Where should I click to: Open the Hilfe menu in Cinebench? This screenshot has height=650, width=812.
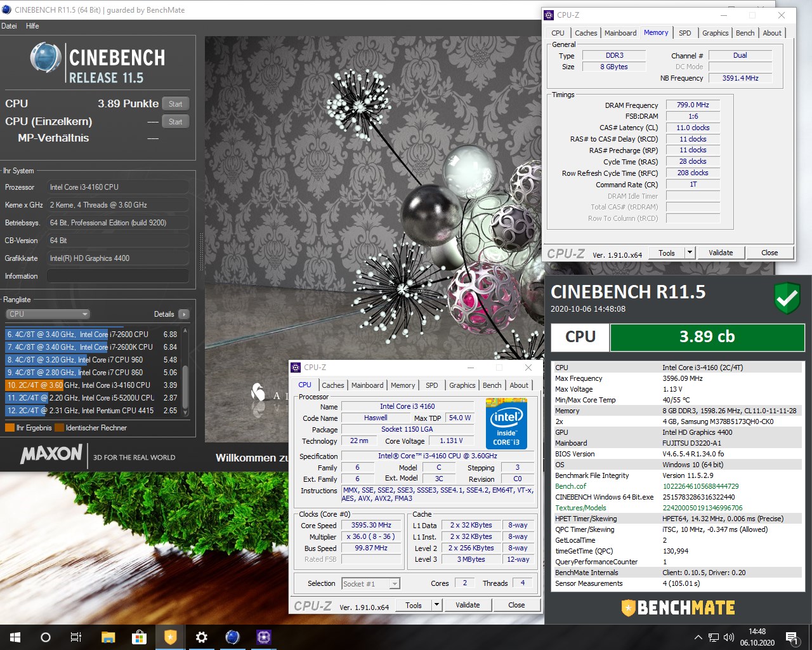pyautogui.click(x=32, y=26)
